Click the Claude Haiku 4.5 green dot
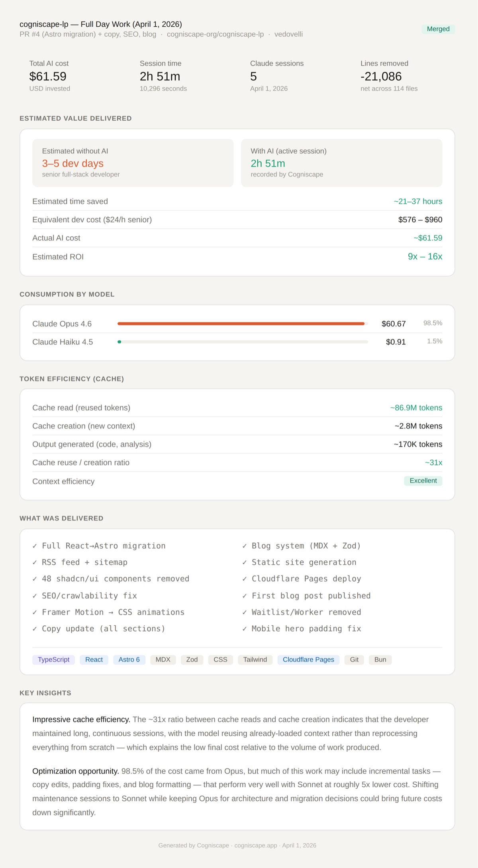 click(119, 342)
